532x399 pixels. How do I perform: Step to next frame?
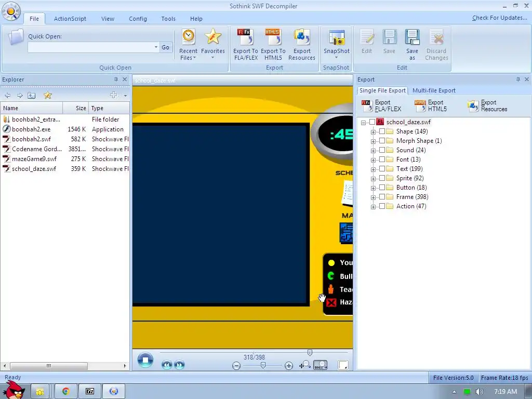point(179,365)
